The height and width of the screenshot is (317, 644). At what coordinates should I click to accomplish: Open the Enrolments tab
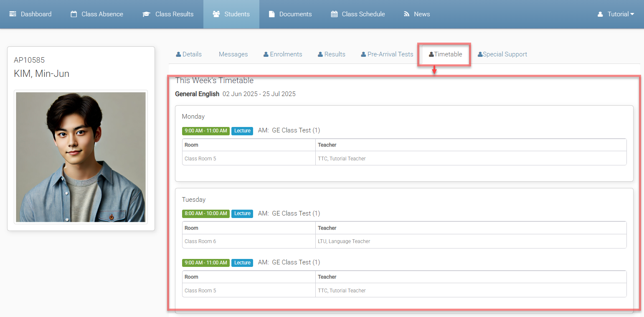pos(283,54)
